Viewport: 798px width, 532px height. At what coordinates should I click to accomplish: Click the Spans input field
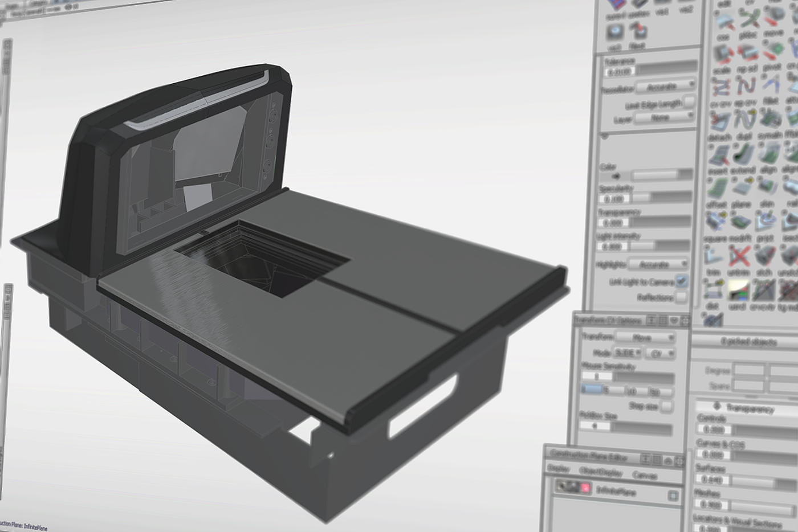coord(748,386)
